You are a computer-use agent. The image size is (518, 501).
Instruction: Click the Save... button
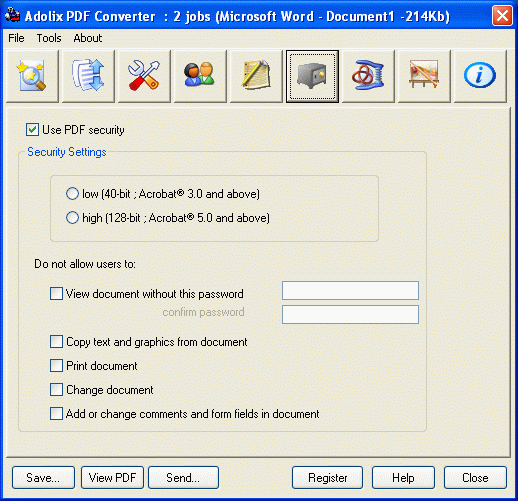click(x=43, y=478)
